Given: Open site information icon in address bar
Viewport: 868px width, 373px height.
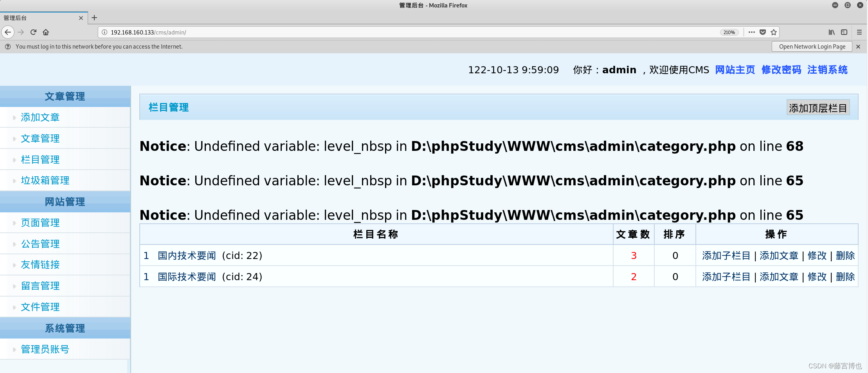Looking at the screenshot, I should (104, 32).
